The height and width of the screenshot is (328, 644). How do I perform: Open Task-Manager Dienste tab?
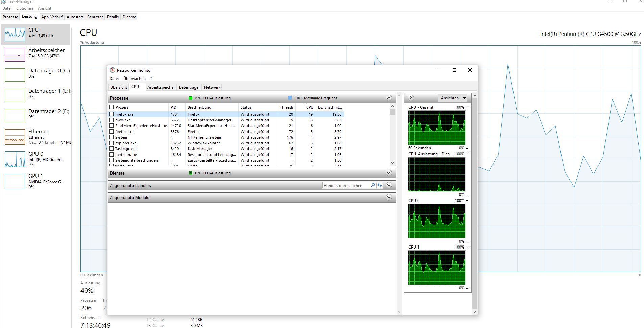129,17
